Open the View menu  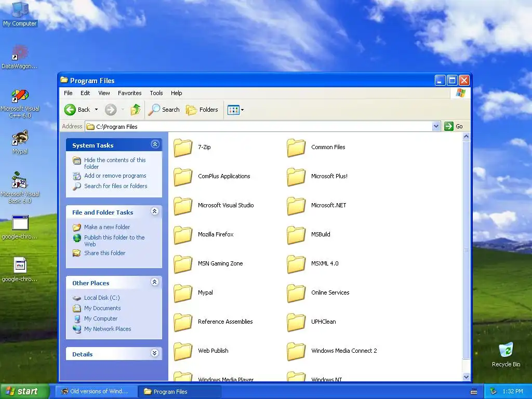pyautogui.click(x=104, y=93)
